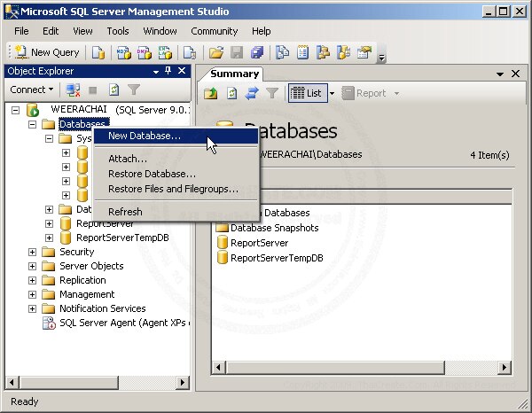
Task: Close the Summary tab pane
Action: coord(516,74)
